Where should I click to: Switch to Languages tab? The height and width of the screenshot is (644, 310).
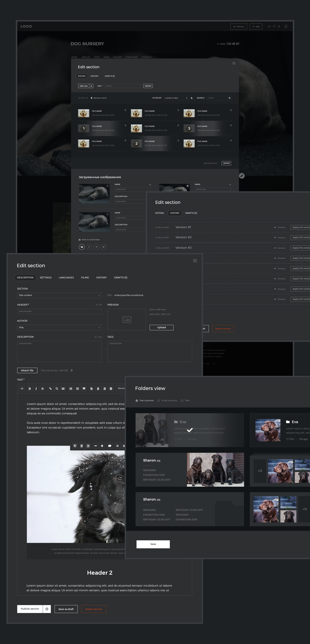(x=66, y=278)
